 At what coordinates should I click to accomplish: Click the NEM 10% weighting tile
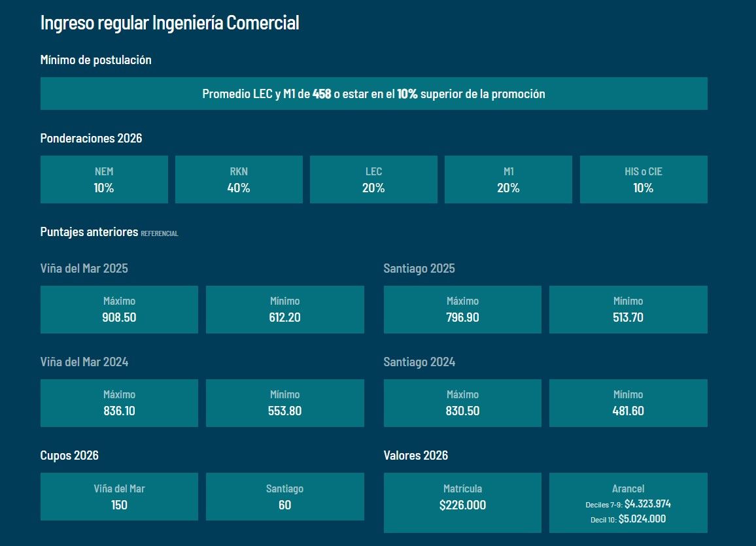tap(104, 180)
